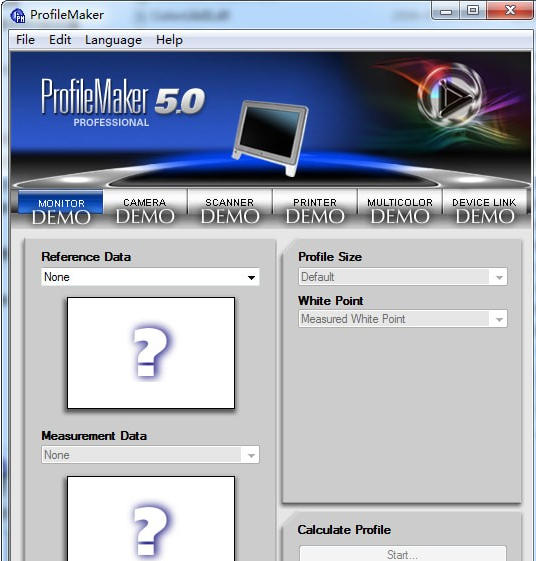Switch to the Scanner tab
The image size is (536, 561).
(x=230, y=208)
